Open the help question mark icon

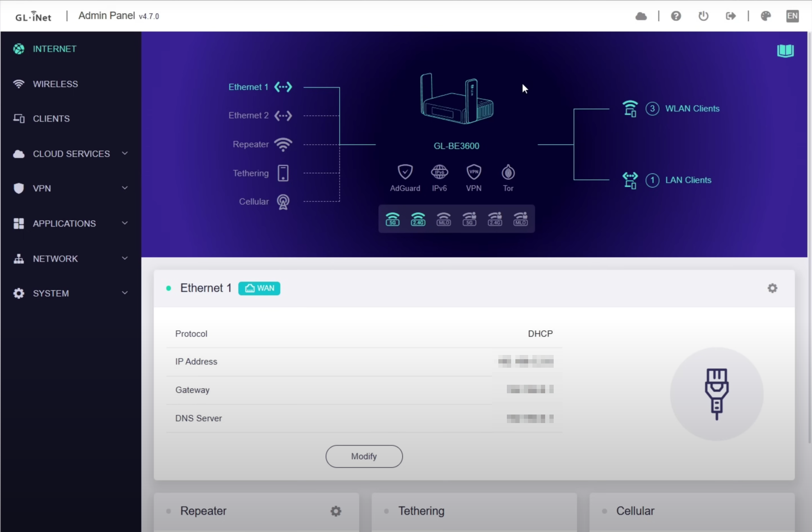676,16
